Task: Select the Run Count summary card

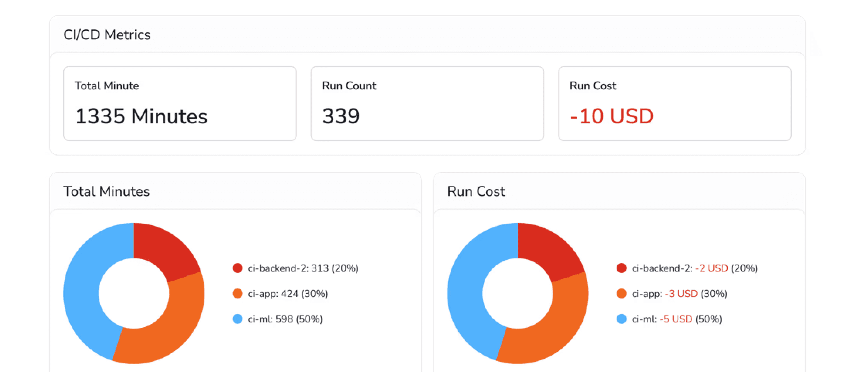Action: pos(427,103)
